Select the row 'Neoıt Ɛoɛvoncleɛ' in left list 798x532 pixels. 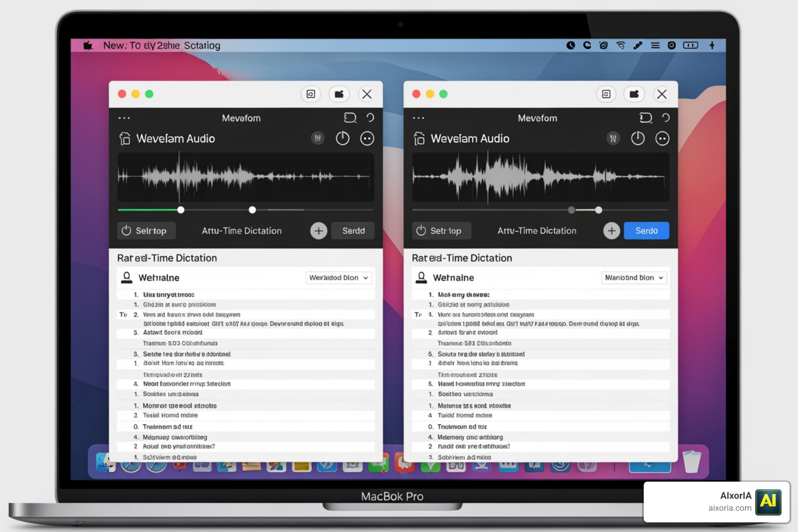[x=246, y=384]
